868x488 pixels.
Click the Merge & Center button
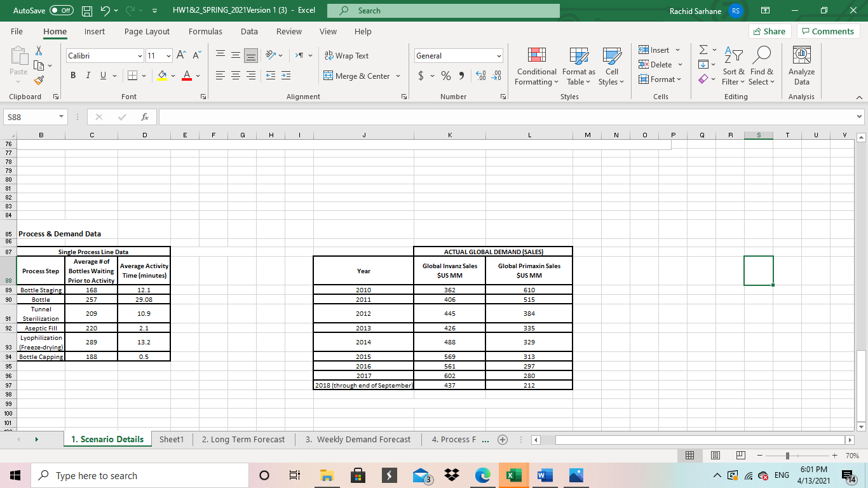tap(357, 76)
